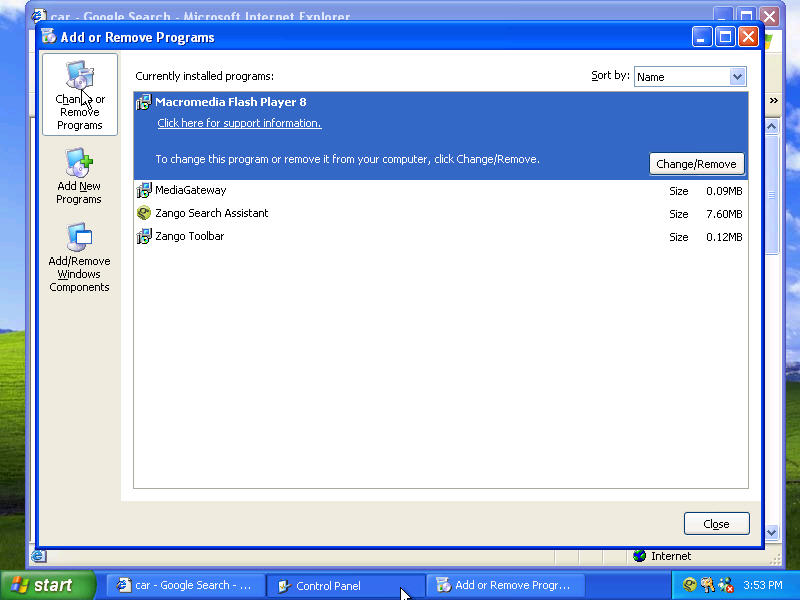Open Add/Remove Windows Components sidebar icon
Viewport: 800px width, 600px height.
click(79, 258)
